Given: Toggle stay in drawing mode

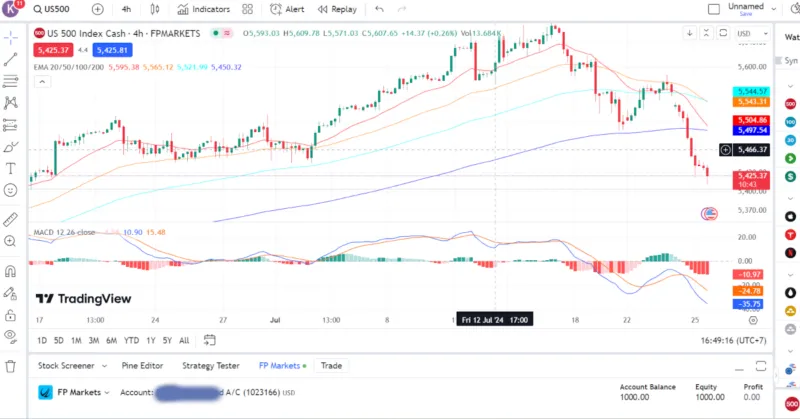Looking at the screenshot, I should tap(10, 293).
